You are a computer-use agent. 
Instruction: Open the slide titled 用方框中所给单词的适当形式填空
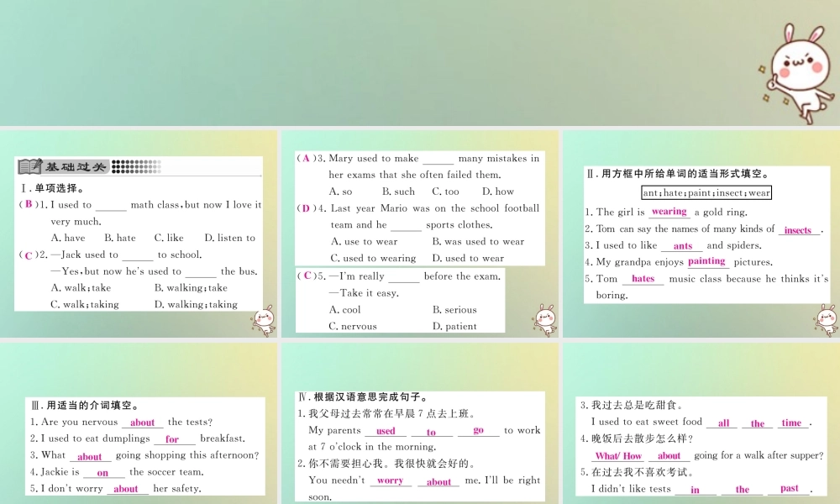click(x=701, y=234)
